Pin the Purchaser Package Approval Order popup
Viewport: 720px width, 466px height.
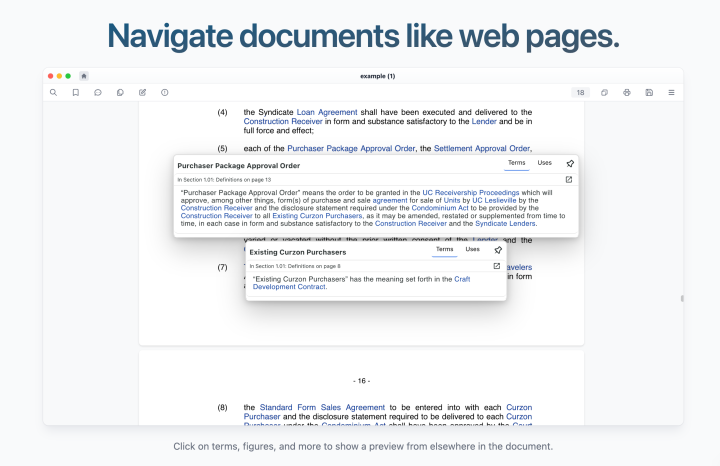click(x=570, y=163)
